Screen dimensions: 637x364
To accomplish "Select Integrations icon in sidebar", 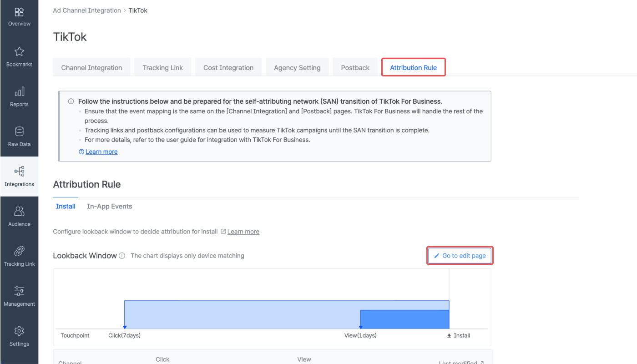I will coord(19,171).
